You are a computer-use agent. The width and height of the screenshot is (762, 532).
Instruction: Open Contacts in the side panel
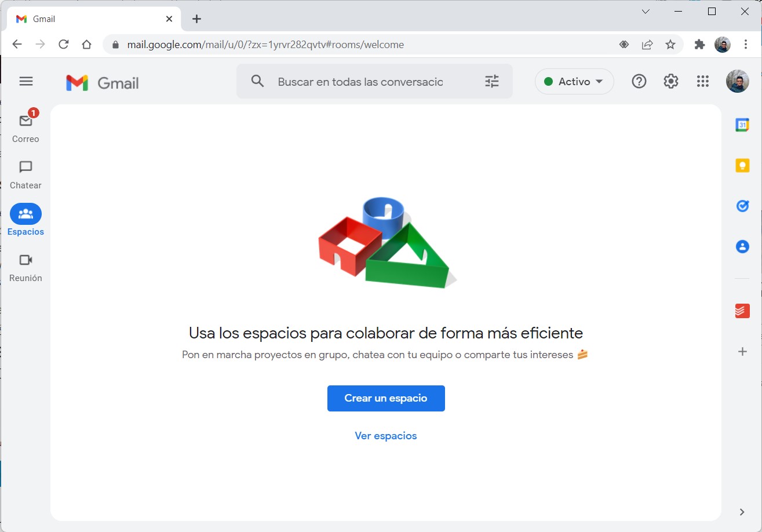(x=742, y=246)
